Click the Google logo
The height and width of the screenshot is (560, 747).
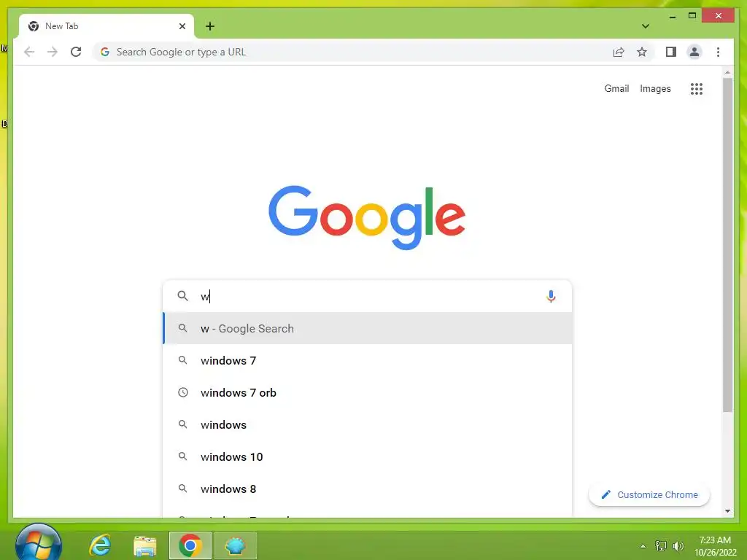[x=367, y=217]
